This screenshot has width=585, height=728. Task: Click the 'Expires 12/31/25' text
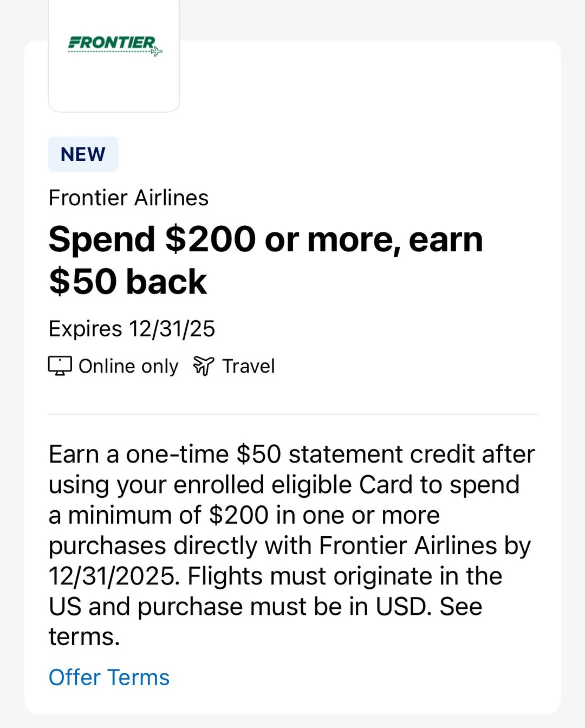coord(132,329)
